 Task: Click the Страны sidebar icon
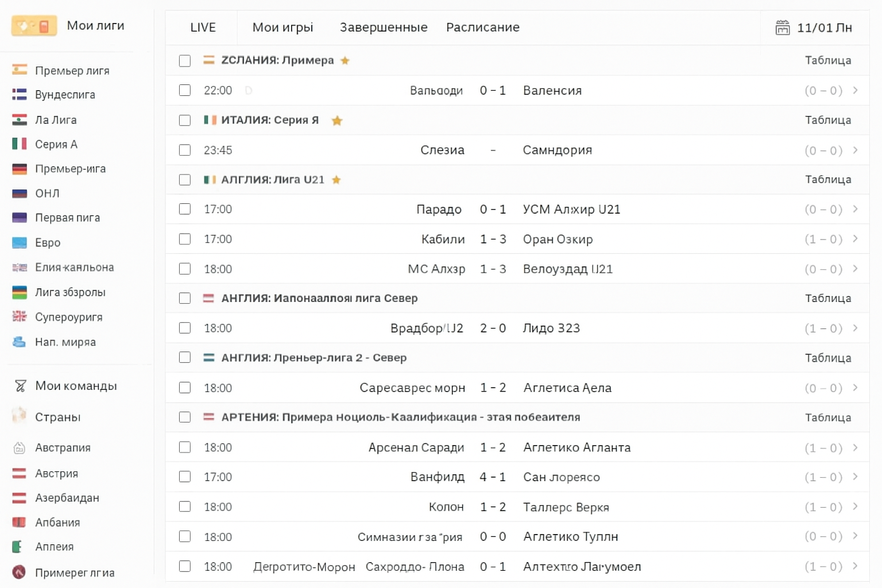coord(19,417)
